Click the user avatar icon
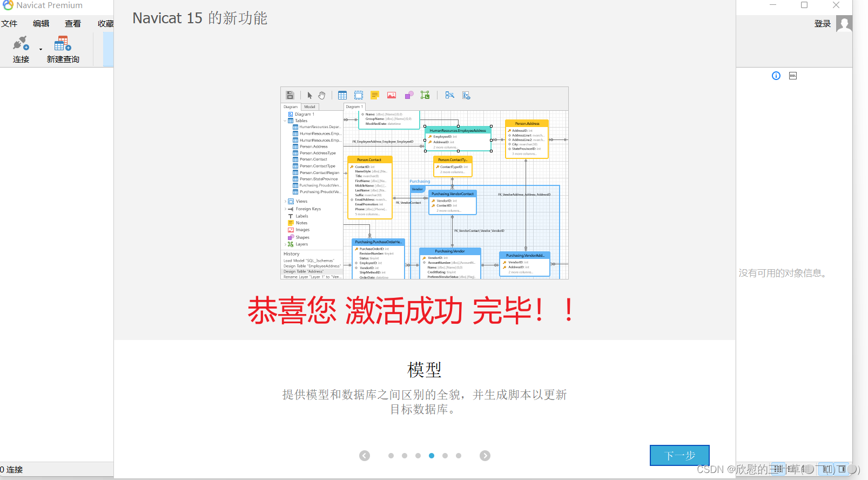This screenshot has width=868, height=480. tap(844, 23)
